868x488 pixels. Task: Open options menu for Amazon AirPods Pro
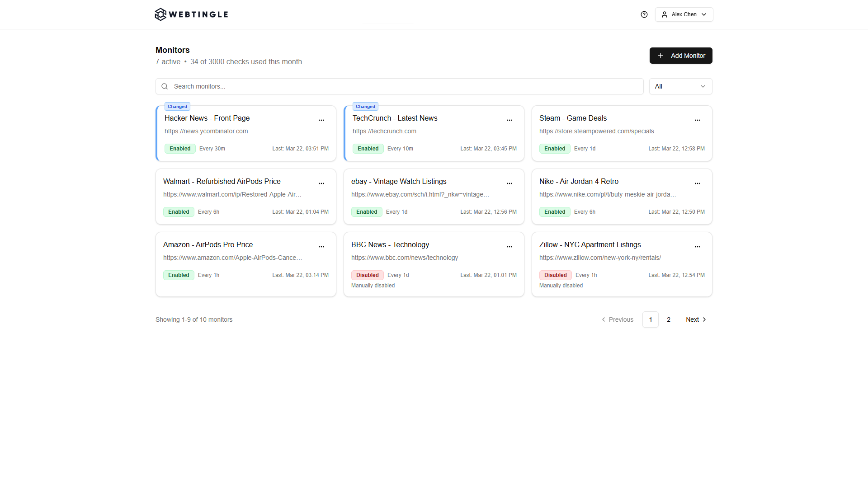coord(321,247)
